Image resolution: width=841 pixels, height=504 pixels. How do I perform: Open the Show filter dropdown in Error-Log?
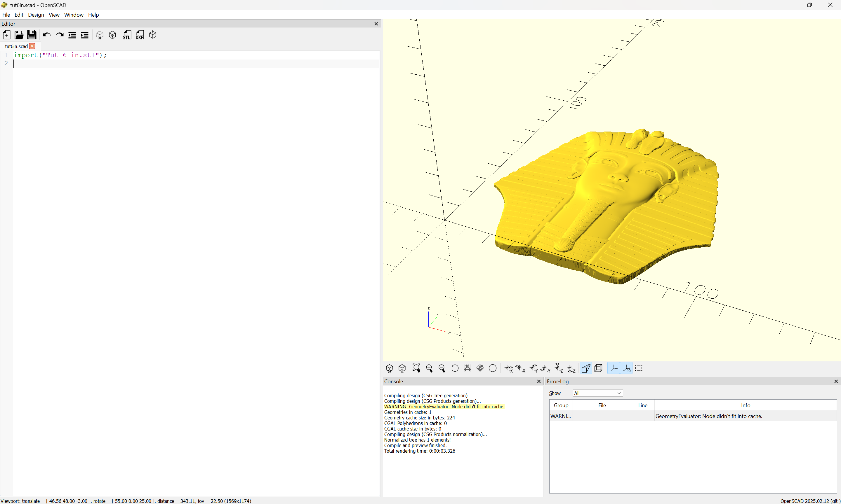(597, 393)
